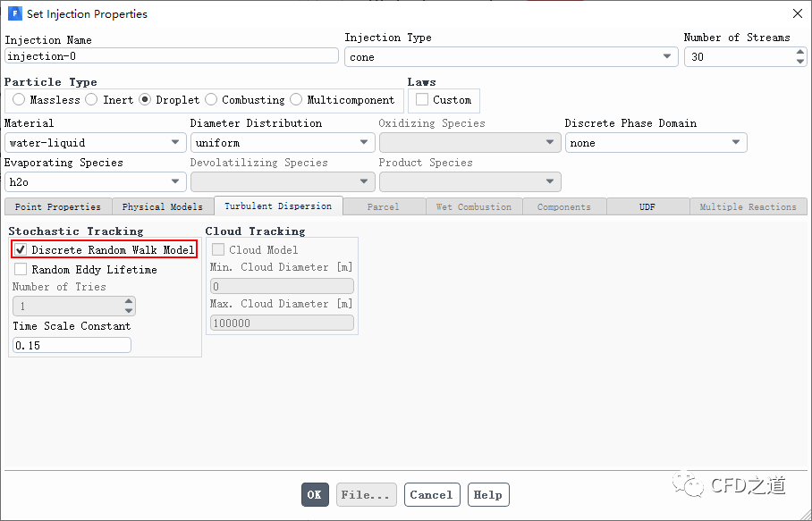This screenshot has height=521, width=812.
Task: Enable the Custom laws checkbox
Action: 422,99
